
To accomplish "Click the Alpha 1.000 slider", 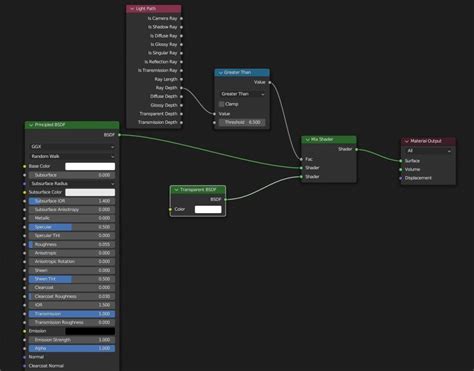I will pos(72,349).
